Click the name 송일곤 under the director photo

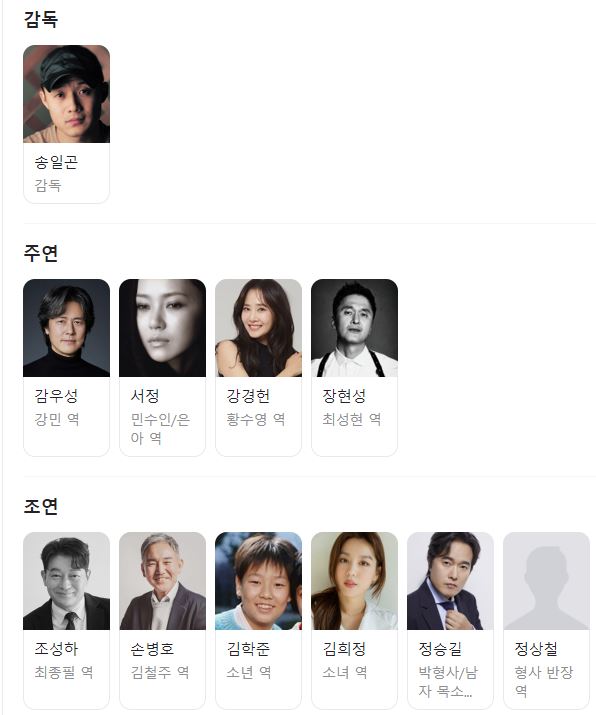56,162
